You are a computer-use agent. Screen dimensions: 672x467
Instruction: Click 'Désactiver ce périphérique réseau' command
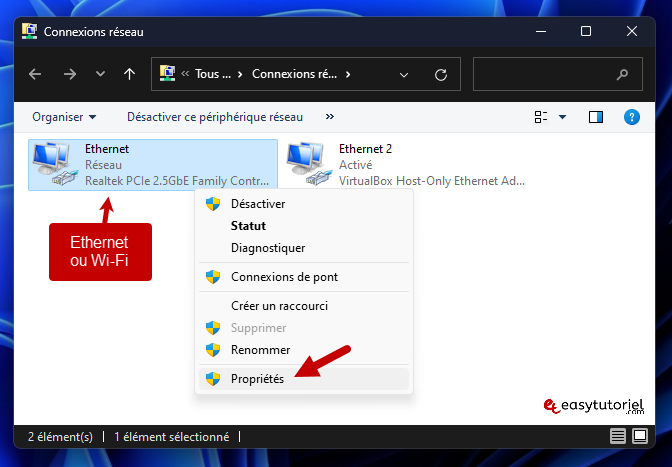(215, 117)
